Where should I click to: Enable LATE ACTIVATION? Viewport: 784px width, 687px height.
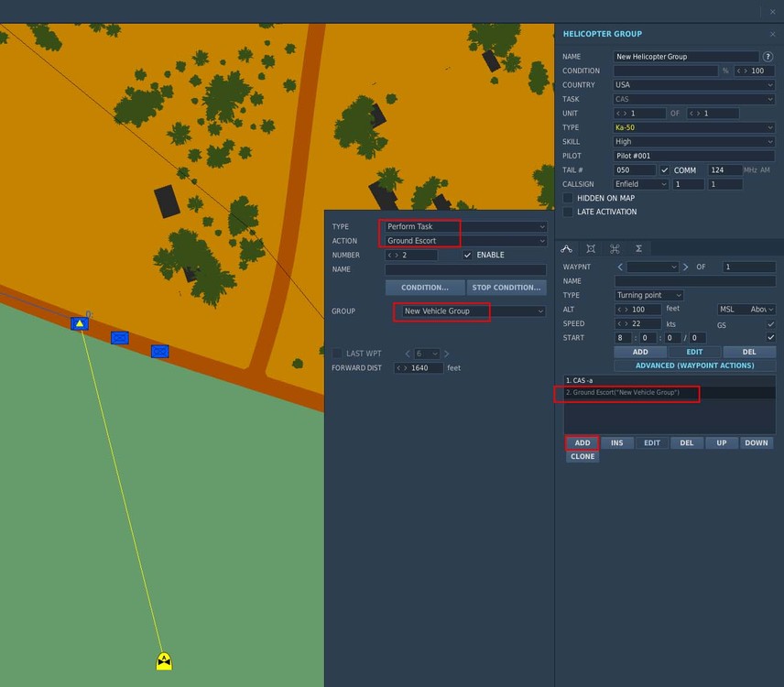pyautogui.click(x=568, y=212)
